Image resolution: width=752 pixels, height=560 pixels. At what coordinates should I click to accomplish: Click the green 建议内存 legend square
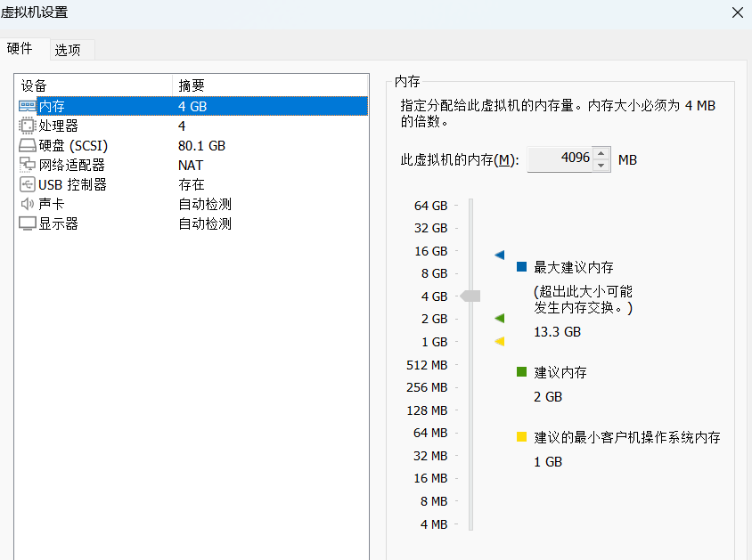(522, 372)
